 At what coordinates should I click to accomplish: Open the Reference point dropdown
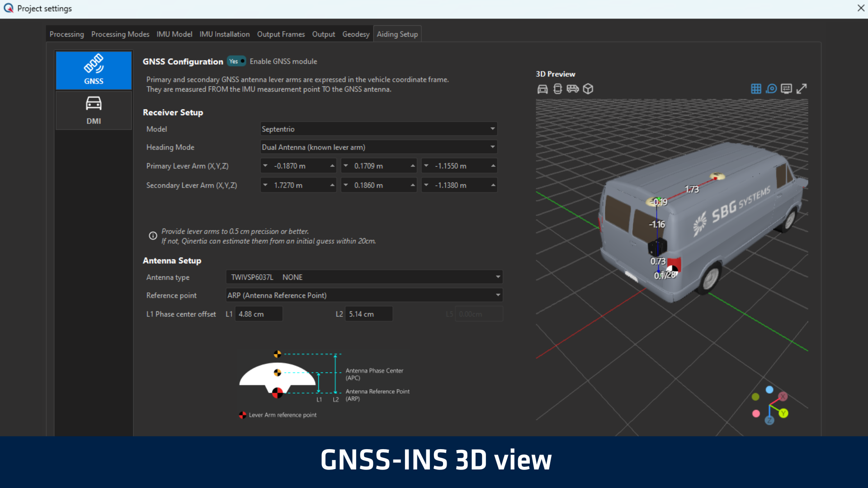point(364,295)
